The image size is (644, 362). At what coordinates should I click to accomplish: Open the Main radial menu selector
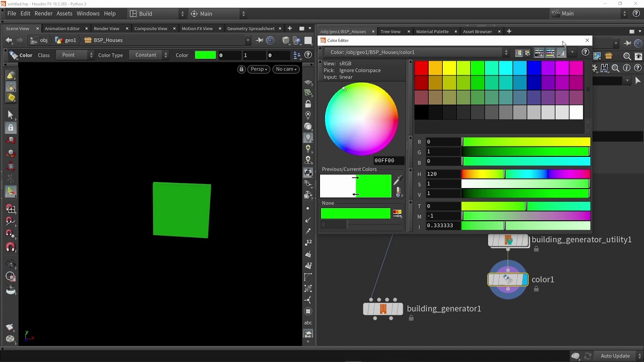click(218, 14)
